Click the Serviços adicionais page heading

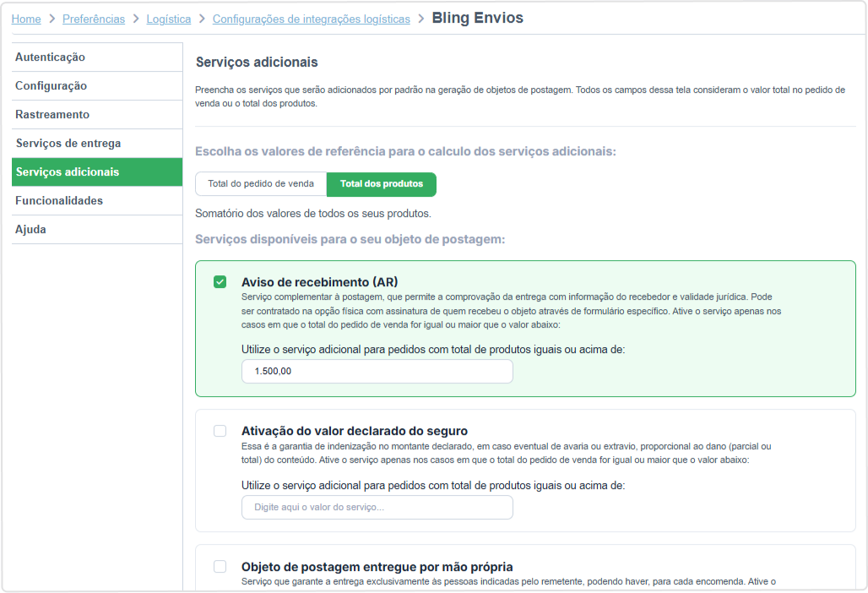(x=257, y=62)
